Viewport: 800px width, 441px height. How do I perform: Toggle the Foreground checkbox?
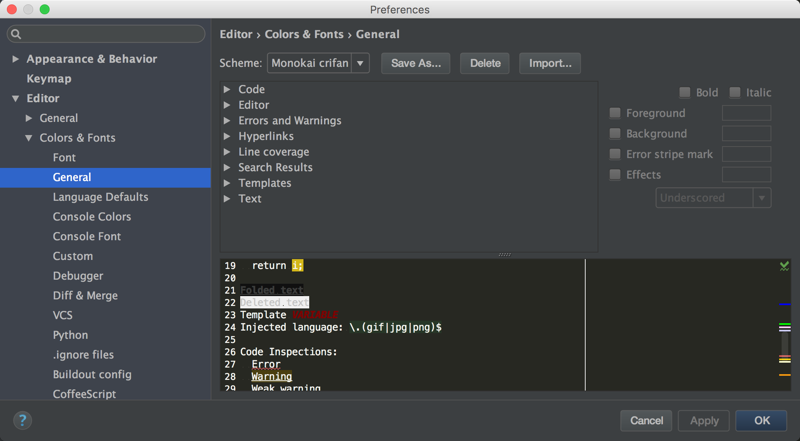coord(615,114)
